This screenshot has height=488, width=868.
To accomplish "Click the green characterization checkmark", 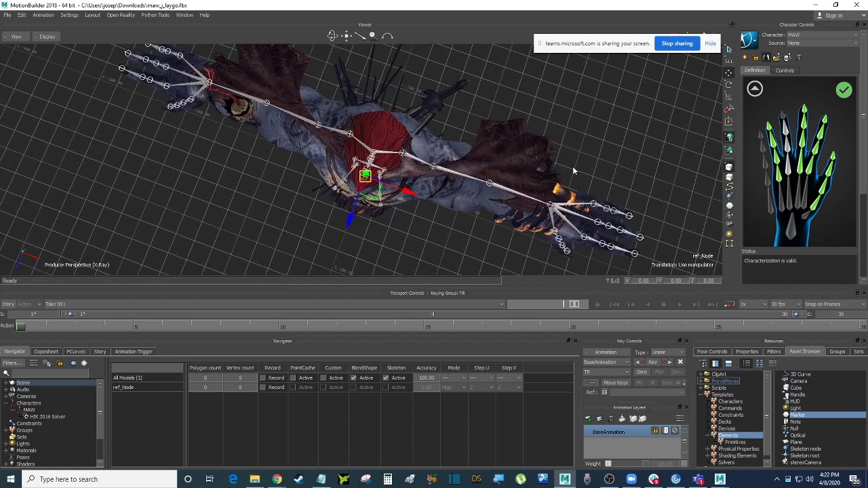I will tap(844, 89).
